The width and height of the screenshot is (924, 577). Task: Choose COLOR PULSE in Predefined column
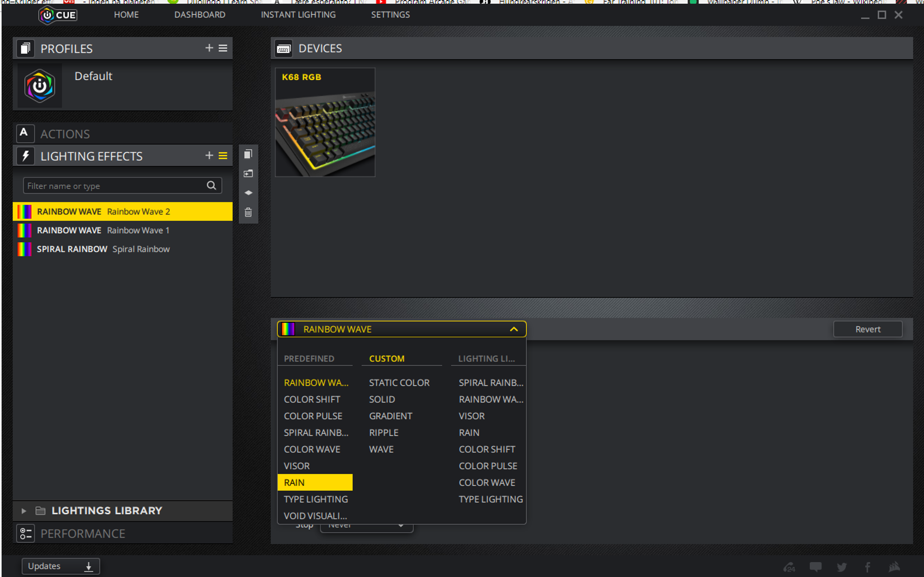313,416
